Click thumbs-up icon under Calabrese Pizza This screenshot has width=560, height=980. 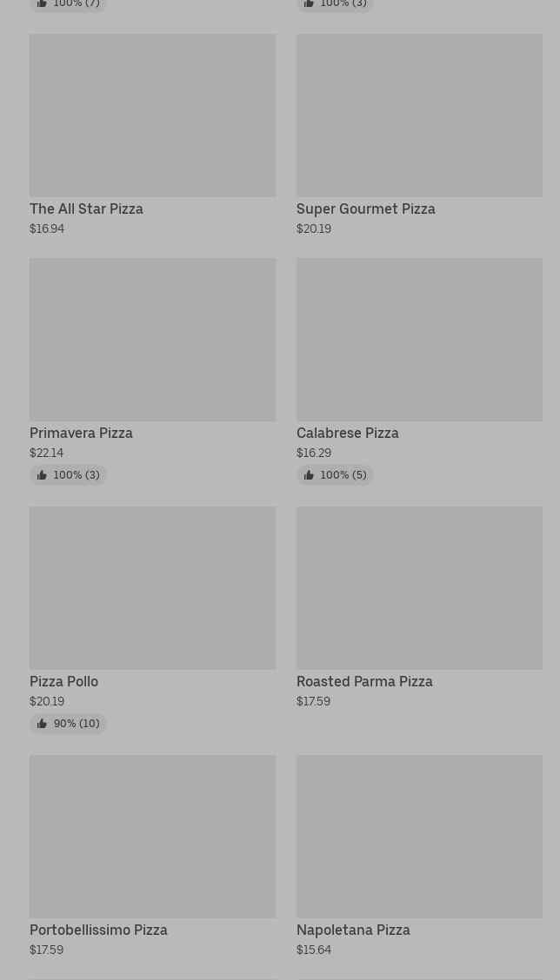[x=309, y=475]
